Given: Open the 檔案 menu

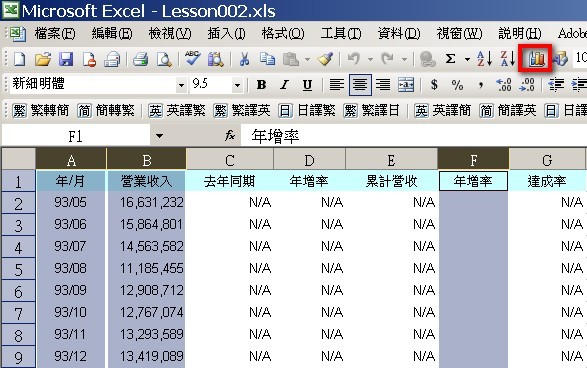Looking at the screenshot, I should point(55,34).
